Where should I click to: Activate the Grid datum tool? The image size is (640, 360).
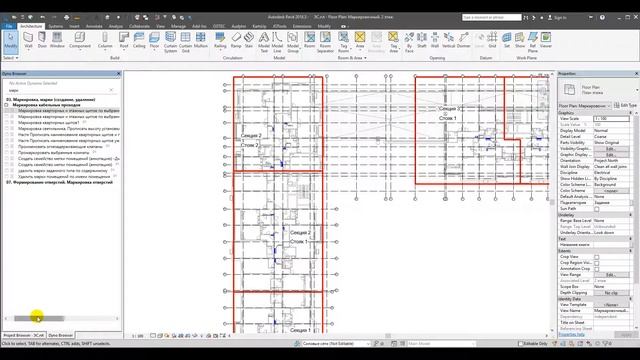[x=492, y=41]
